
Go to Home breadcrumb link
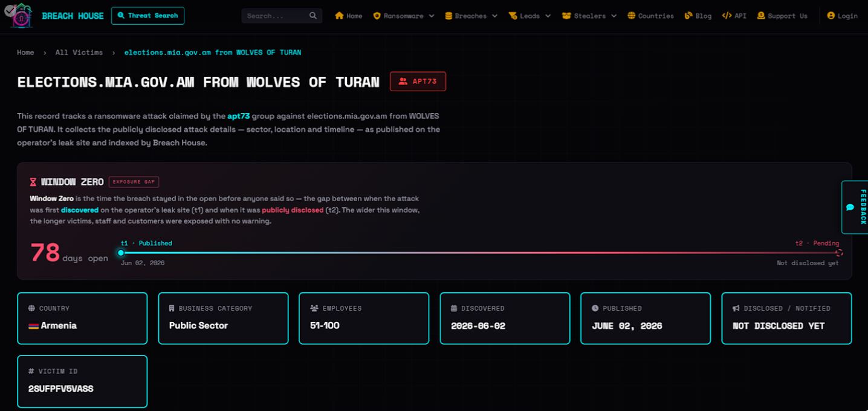pyautogui.click(x=25, y=53)
